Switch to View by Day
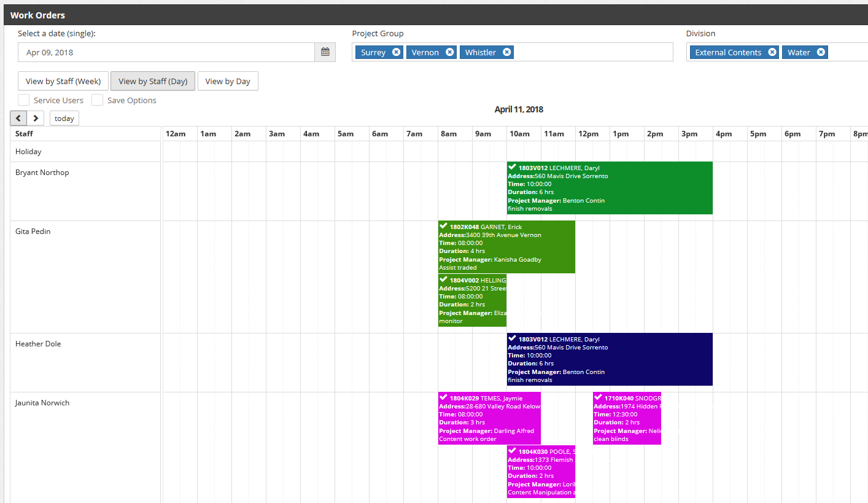Screen dimensions: 868x503 228,81
